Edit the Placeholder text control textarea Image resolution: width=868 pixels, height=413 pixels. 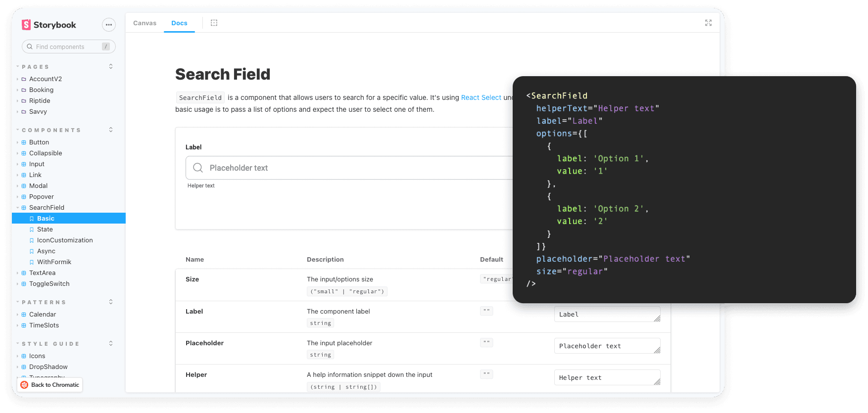coord(607,346)
